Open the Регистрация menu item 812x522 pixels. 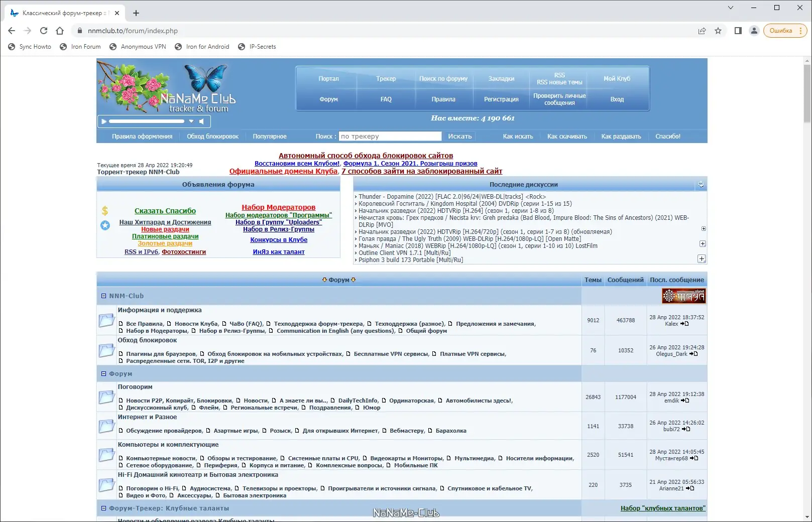pos(501,99)
